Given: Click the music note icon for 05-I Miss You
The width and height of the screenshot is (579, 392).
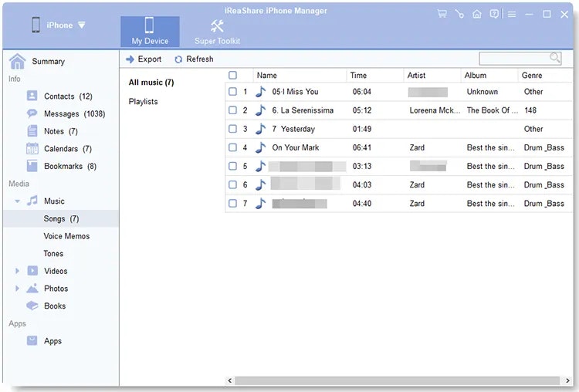Looking at the screenshot, I should pos(261,92).
